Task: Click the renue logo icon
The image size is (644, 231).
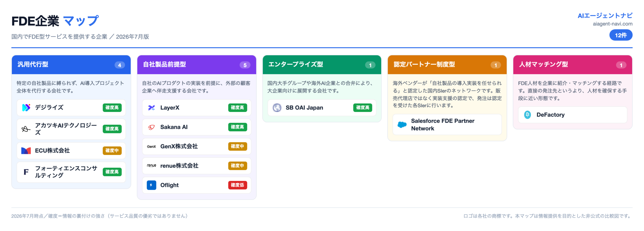Action: pyautogui.click(x=151, y=165)
